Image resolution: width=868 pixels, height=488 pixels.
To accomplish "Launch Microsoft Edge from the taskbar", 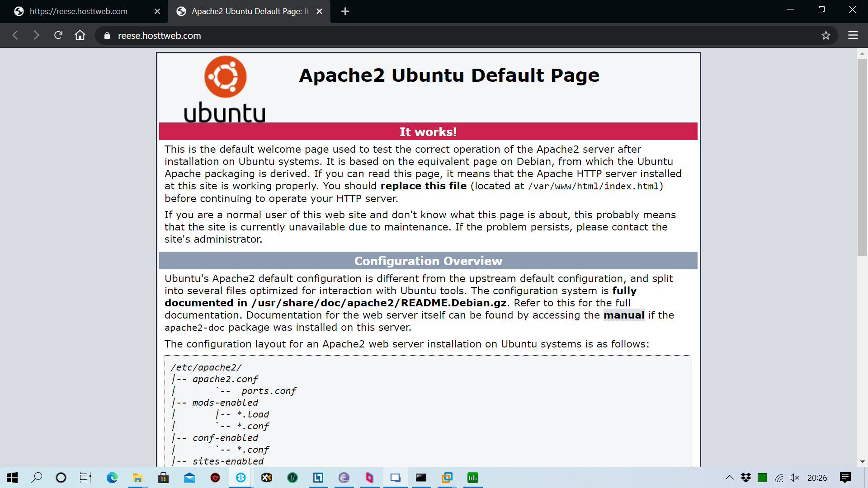I will tap(111, 478).
